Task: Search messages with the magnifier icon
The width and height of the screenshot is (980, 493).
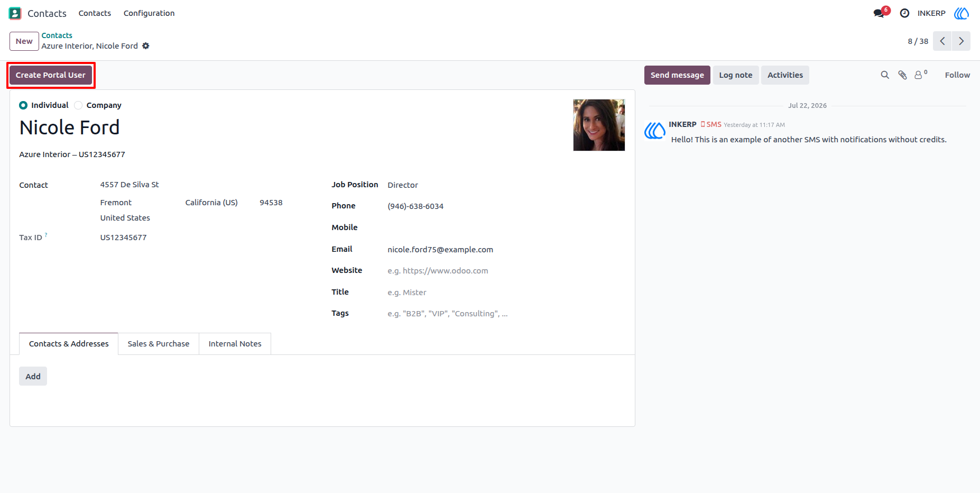Action: point(884,75)
